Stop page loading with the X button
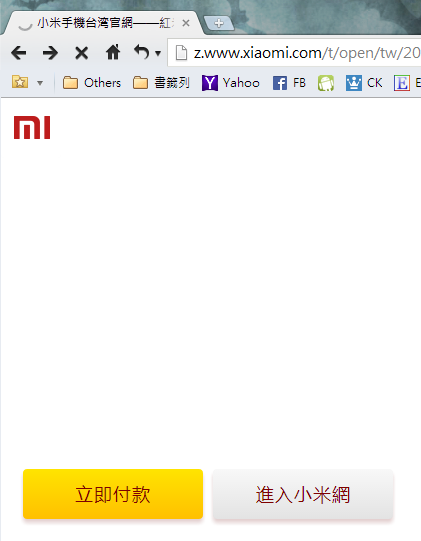This screenshot has width=421, height=541. tap(81, 53)
